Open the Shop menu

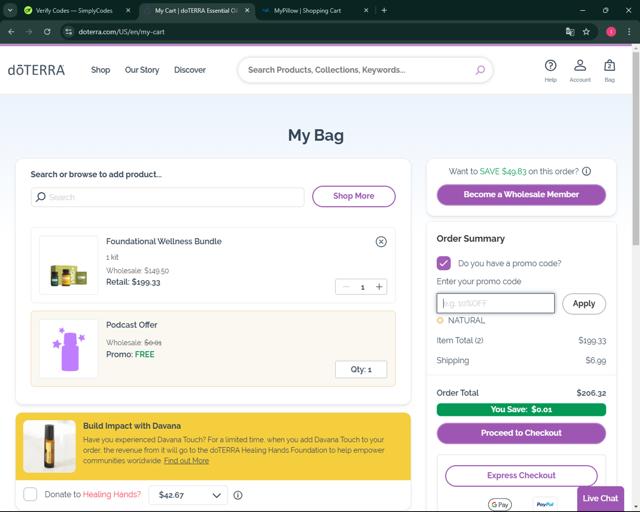click(x=100, y=70)
